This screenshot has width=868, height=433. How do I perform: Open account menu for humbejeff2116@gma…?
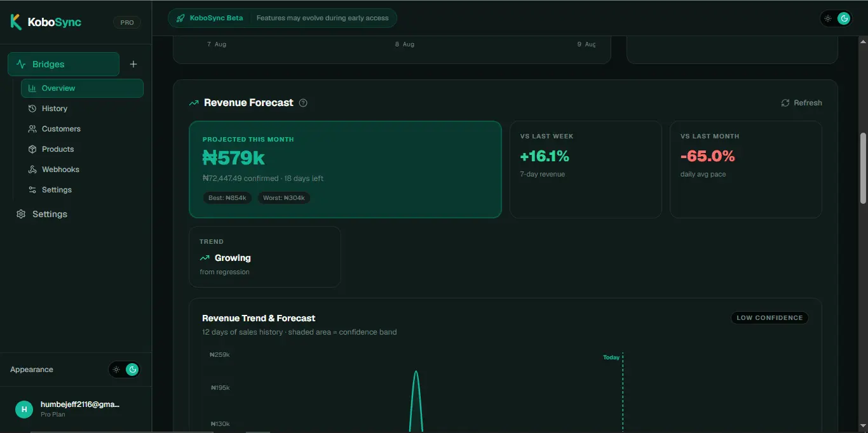point(76,409)
